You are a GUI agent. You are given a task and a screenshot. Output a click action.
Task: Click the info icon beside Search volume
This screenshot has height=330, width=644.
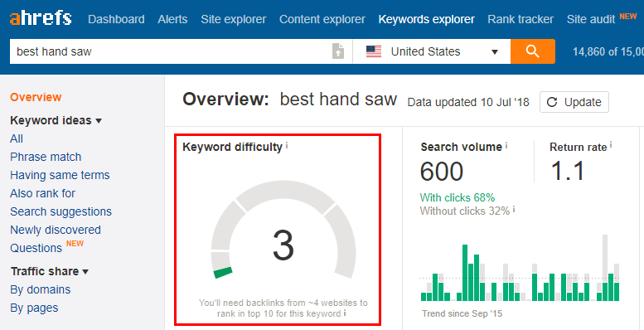point(506,145)
